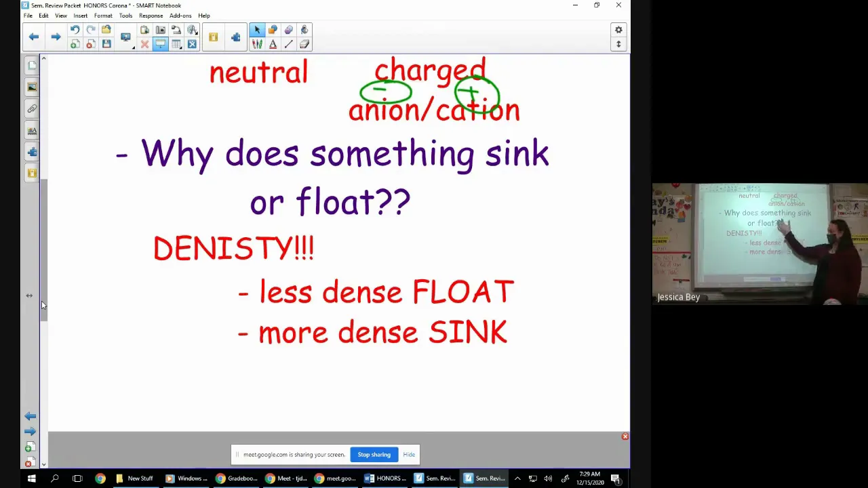868x488 pixels.
Task: Choose the Text tool
Action: [273, 44]
